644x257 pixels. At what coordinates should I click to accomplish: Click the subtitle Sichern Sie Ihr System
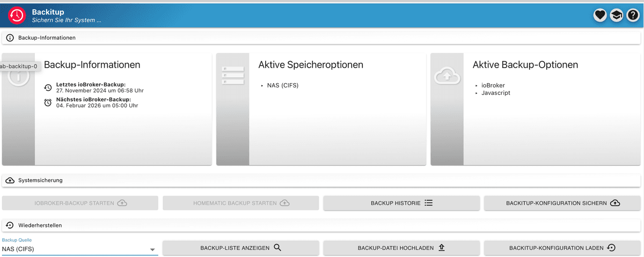(67, 20)
